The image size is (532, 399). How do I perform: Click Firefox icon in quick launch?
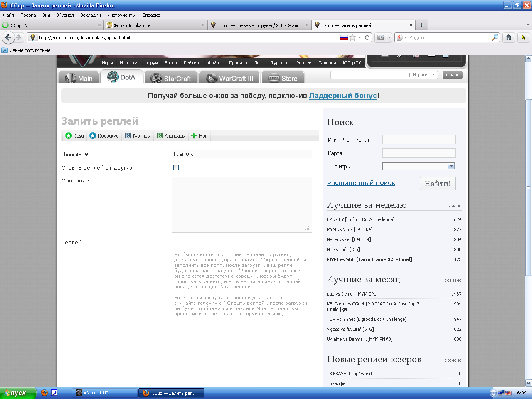coord(44,392)
